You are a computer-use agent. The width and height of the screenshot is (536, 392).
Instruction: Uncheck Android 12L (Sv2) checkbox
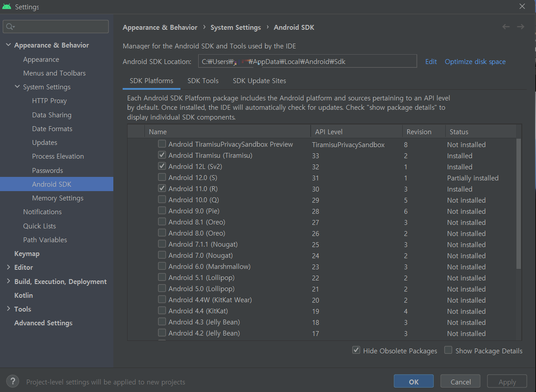[x=162, y=166]
